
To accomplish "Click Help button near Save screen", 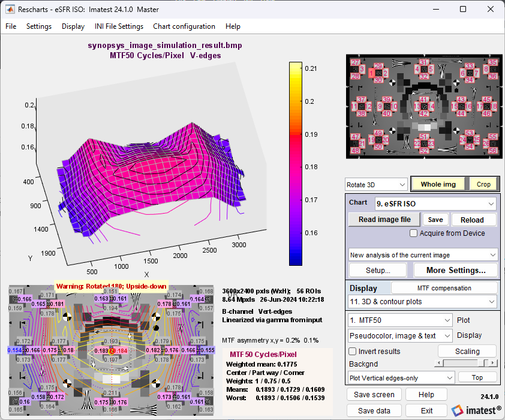I will pyautogui.click(x=426, y=395).
